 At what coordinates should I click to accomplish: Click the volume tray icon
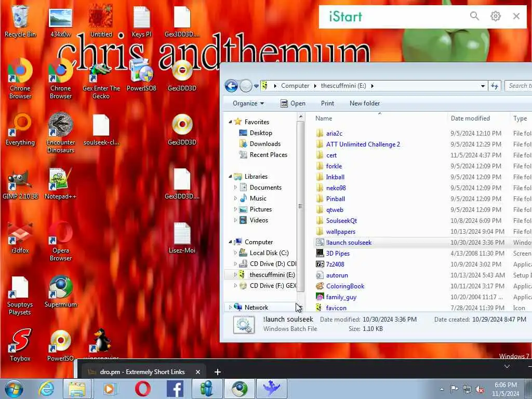(480, 390)
